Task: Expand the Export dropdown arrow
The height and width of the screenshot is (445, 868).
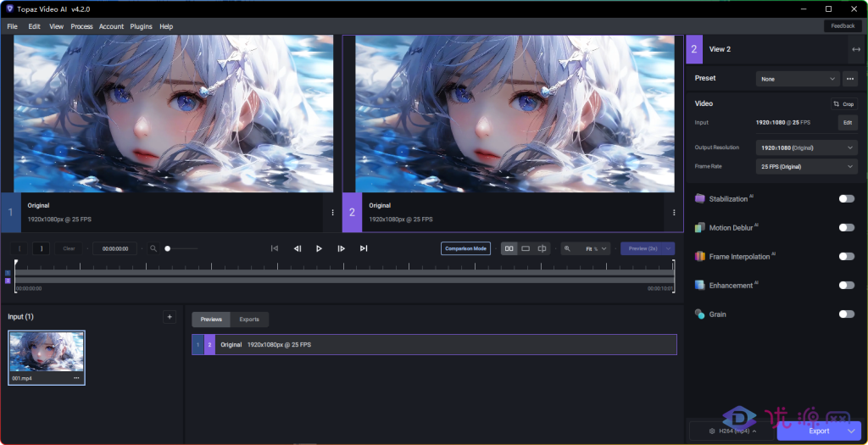Action: coord(853,431)
